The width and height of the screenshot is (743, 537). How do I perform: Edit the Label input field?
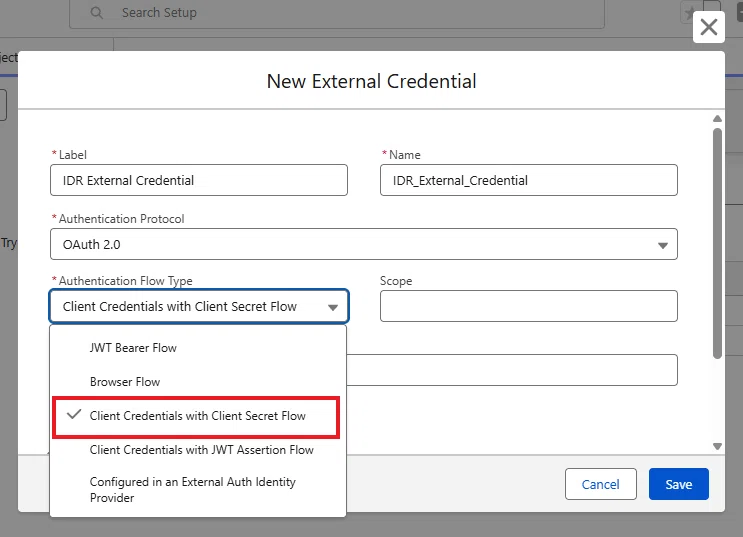pyautogui.click(x=199, y=180)
